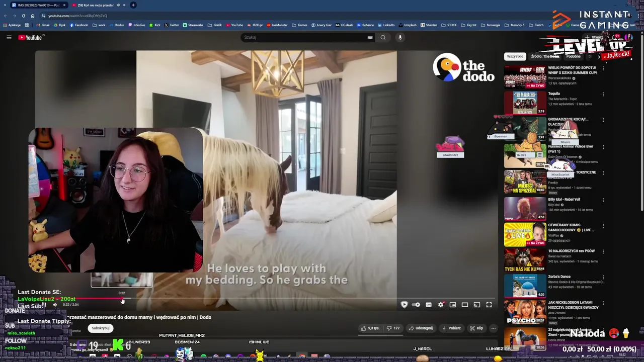Click the shield icon in player controls
Image resolution: width=644 pixels, height=362 pixels.
[404, 305]
